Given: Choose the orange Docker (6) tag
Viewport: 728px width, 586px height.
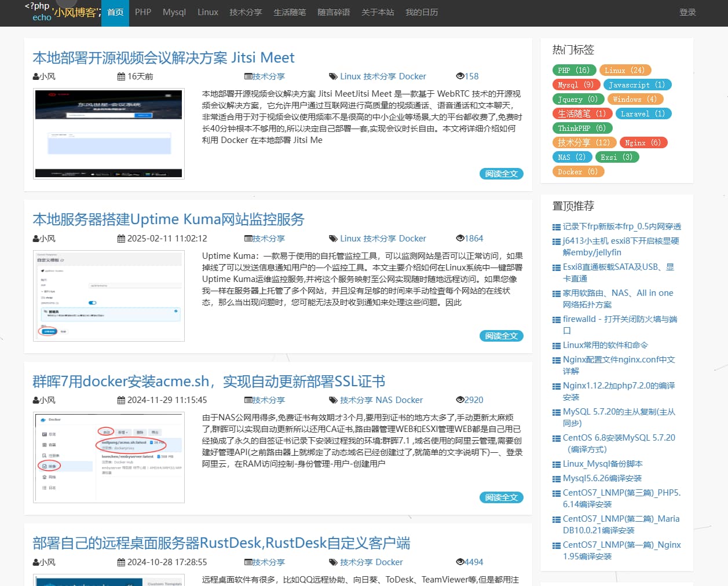Looking at the screenshot, I should [x=577, y=171].
